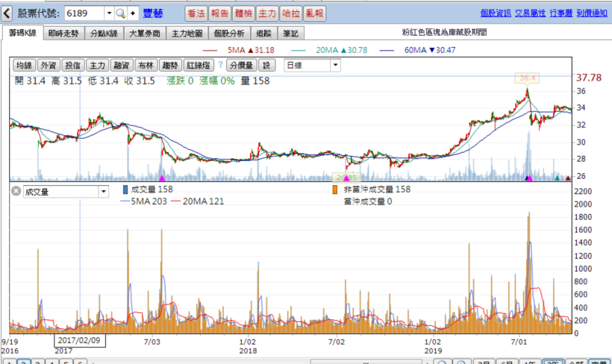Remove the 成交量 indicator panel with X icon
The image size is (612, 364).
click(16, 191)
